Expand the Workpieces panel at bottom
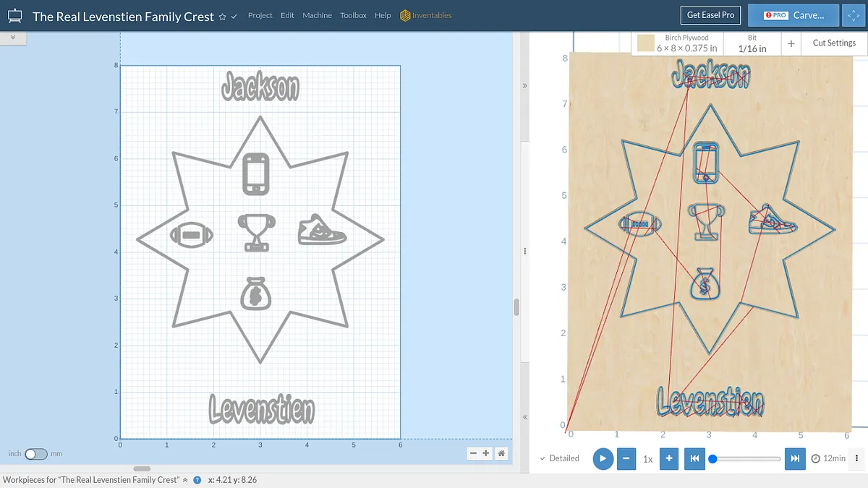 point(184,479)
